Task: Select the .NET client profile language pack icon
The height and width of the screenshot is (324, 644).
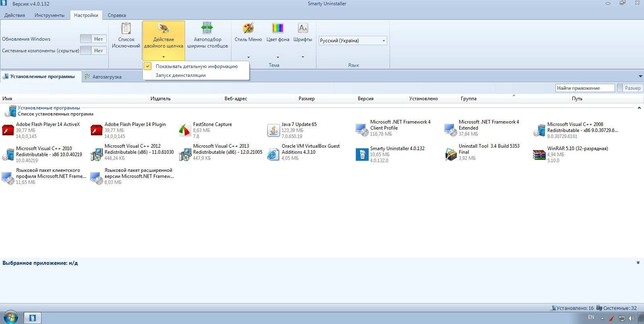Action: pyautogui.click(x=8, y=178)
